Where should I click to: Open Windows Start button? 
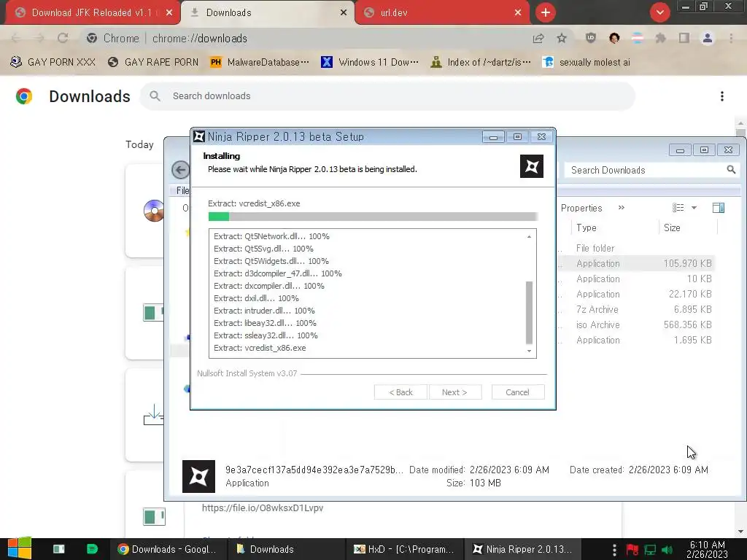tap(20, 548)
